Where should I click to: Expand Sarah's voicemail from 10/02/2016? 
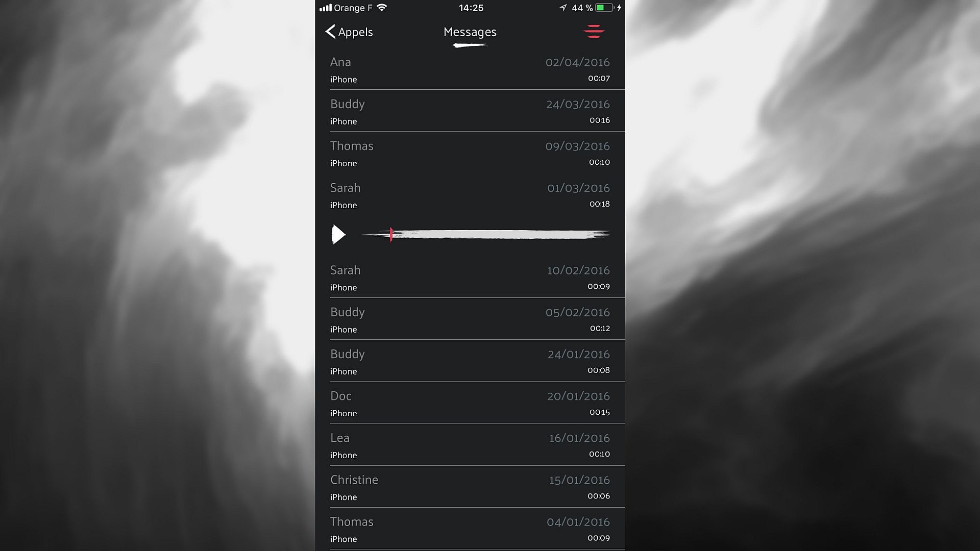point(470,278)
